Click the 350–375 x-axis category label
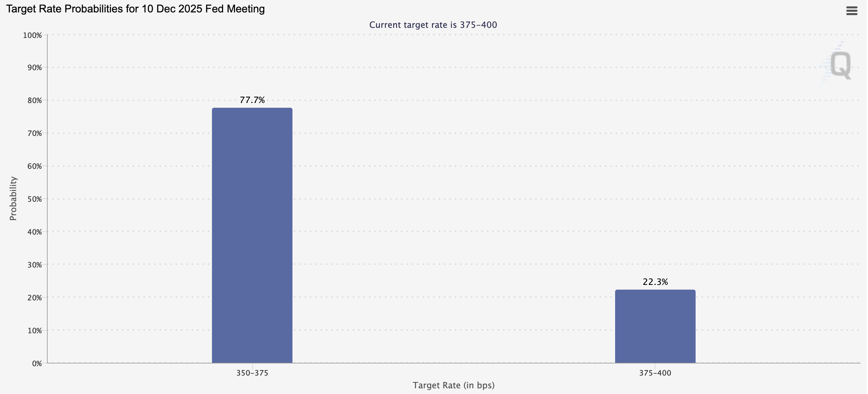The height and width of the screenshot is (394, 868). point(252,373)
